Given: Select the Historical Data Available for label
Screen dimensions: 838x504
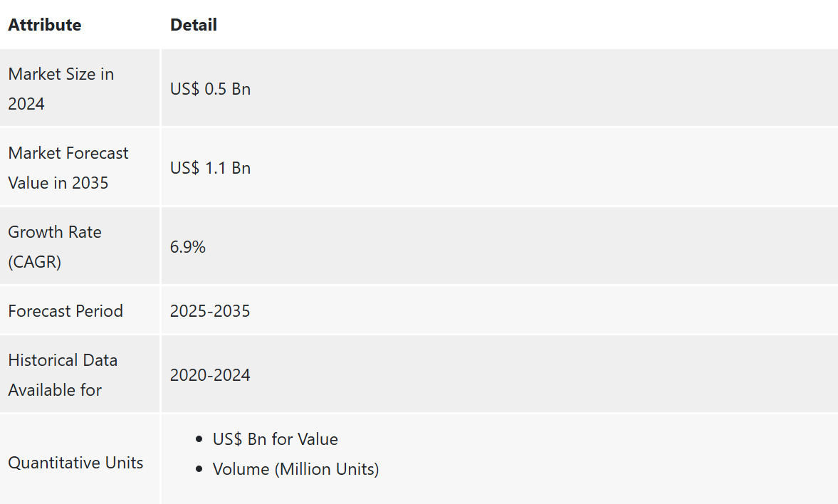Looking at the screenshot, I should 63,375.
